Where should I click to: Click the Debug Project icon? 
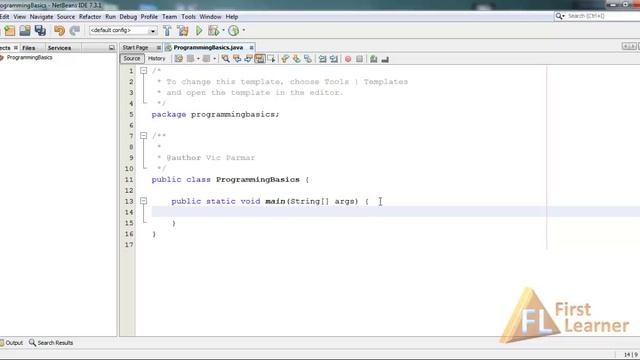coord(213,31)
